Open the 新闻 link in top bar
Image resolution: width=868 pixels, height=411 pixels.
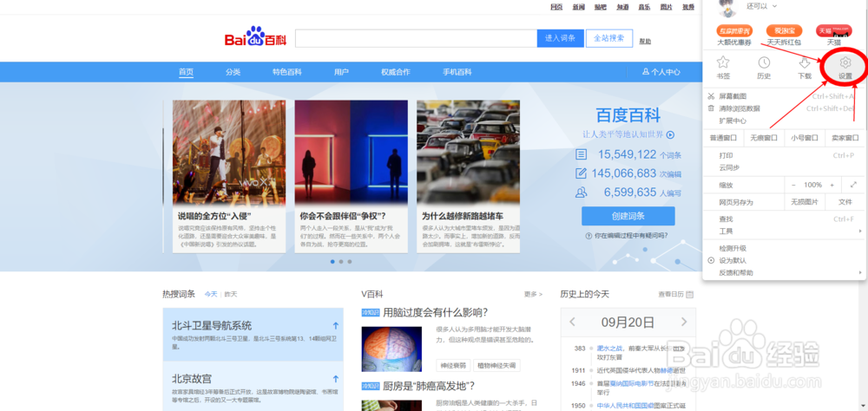tap(578, 7)
